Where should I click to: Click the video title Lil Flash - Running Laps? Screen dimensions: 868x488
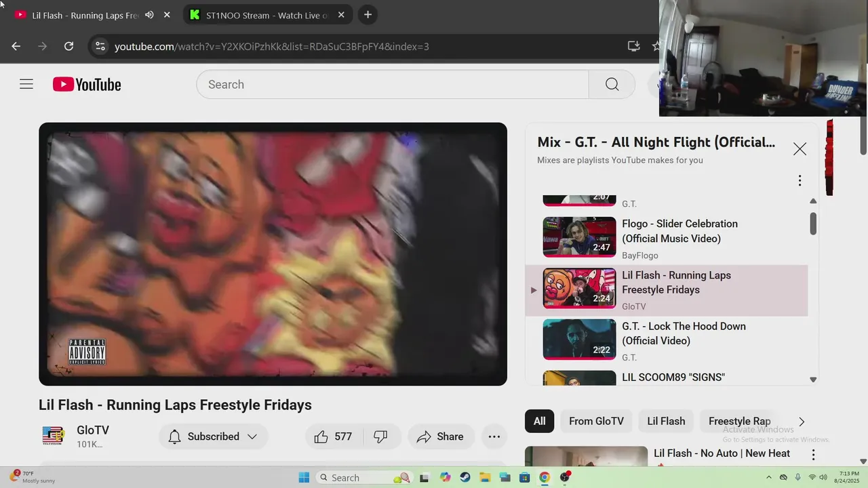coord(175,405)
